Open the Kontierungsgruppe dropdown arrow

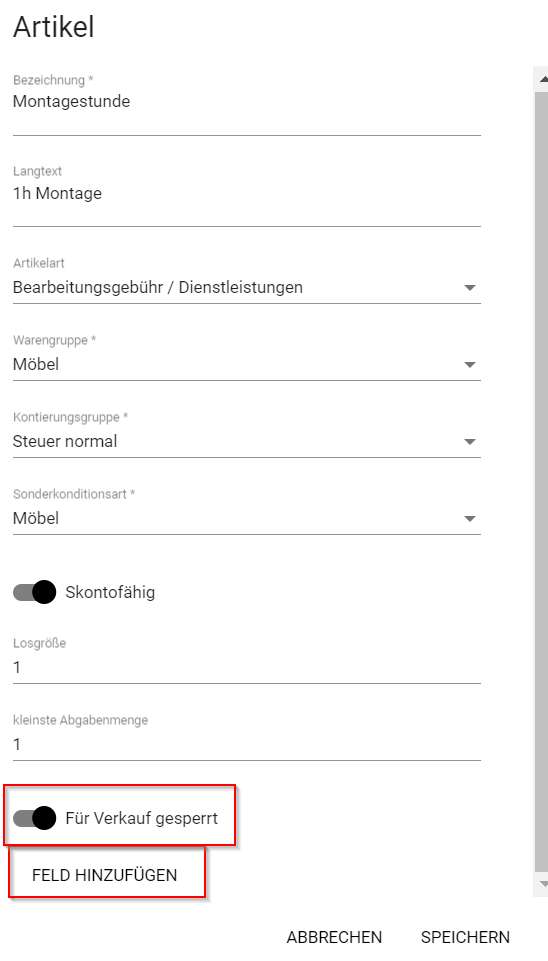click(470, 441)
